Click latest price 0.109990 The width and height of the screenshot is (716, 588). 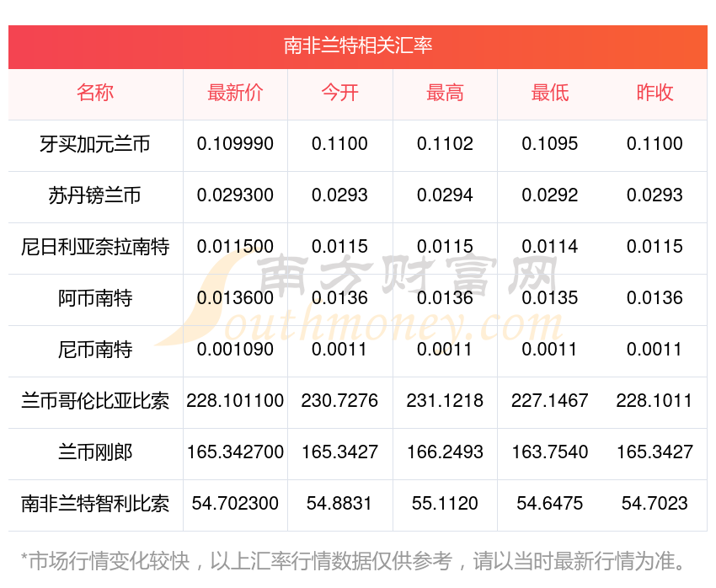pyautogui.click(x=235, y=144)
